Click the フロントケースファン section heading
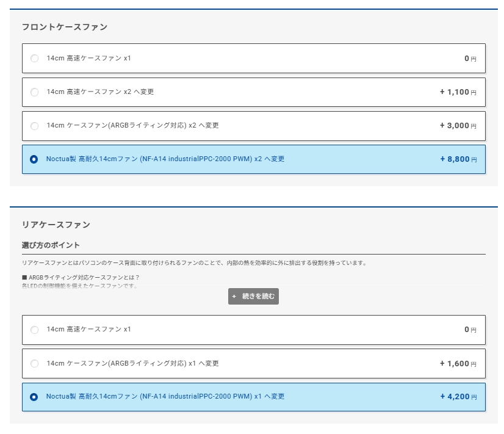The width and height of the screenshot is (504, 434). [65, 27]
